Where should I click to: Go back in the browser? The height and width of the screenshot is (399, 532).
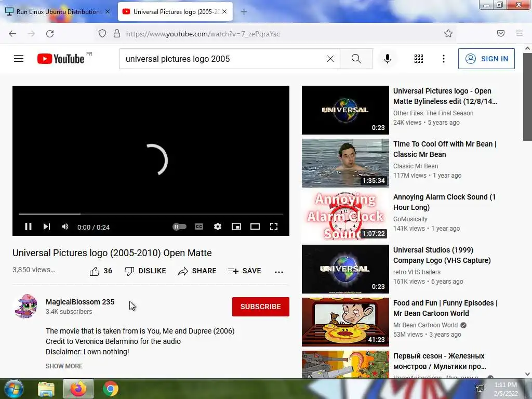tap(12, 34)
